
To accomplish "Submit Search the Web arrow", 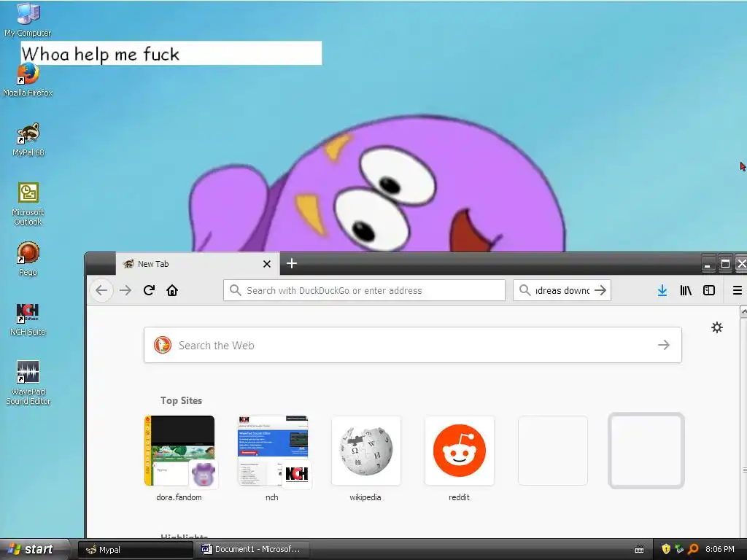I will tap(664, 345).
